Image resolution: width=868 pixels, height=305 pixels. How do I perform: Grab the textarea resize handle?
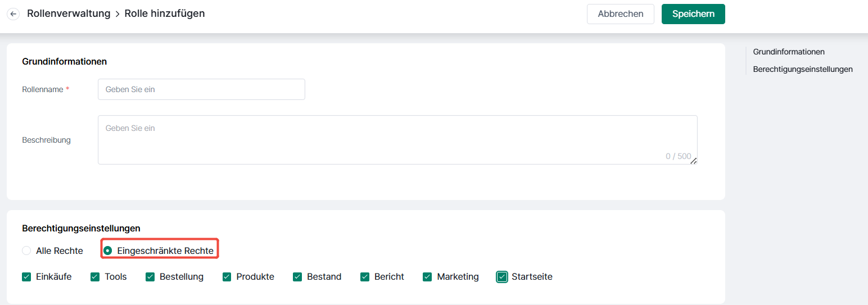694,161
